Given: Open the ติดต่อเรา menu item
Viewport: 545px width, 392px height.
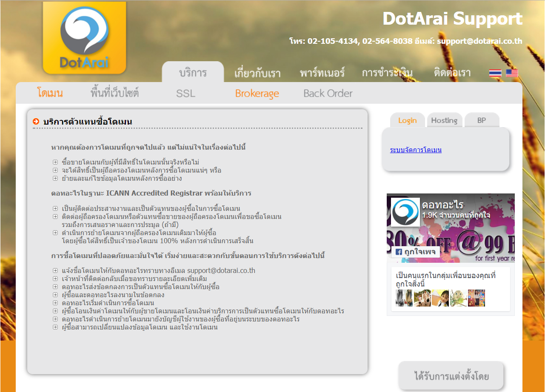Looking at the screenshot, I should tap(452, 73).
